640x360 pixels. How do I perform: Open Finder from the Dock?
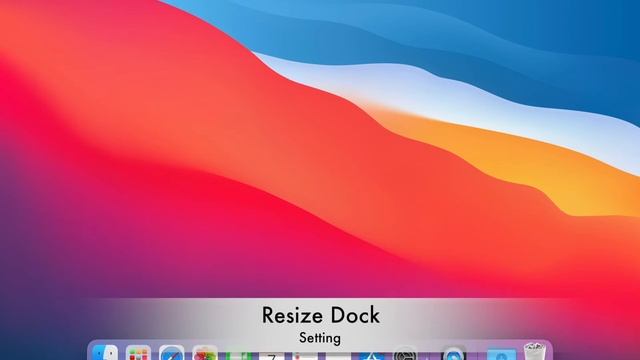[105, 352]
